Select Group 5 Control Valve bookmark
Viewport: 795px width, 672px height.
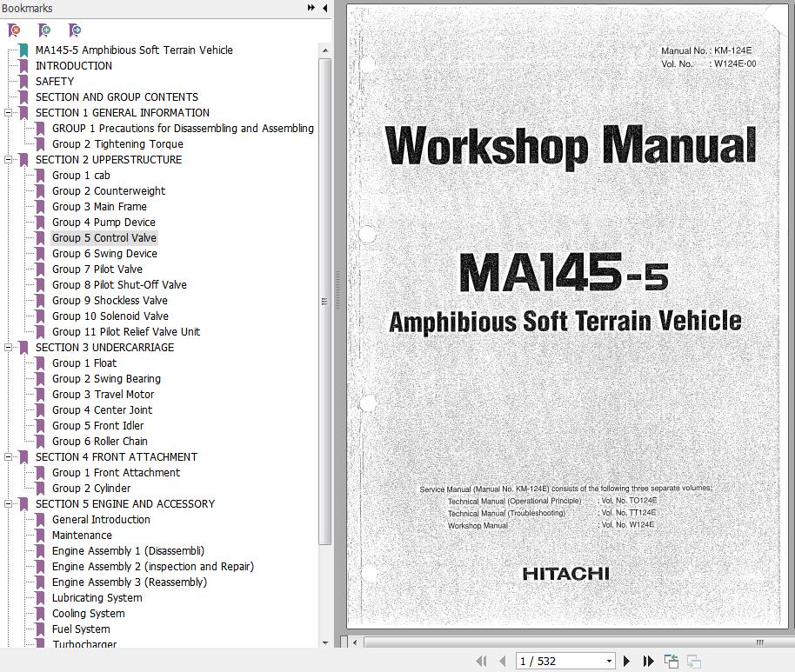[x=104, y=237]
